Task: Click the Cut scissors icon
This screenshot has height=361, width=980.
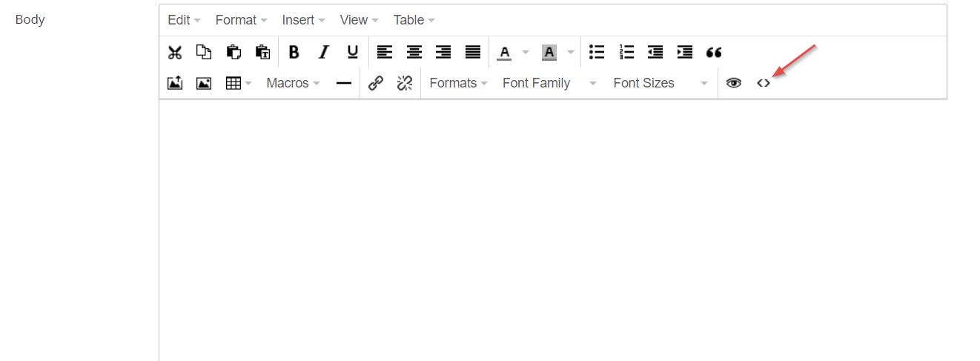Action: [175, 52]
